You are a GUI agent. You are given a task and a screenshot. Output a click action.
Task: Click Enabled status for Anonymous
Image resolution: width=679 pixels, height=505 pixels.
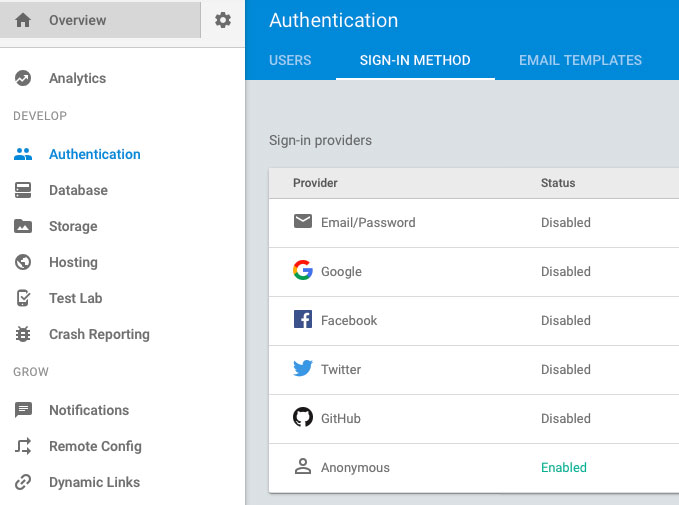564,467
